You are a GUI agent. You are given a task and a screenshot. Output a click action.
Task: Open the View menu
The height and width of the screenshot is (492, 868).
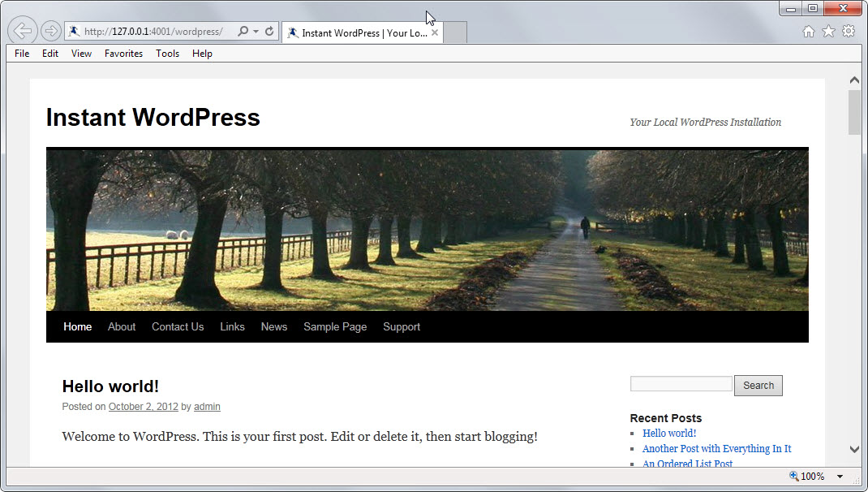[x=81, y=54]
